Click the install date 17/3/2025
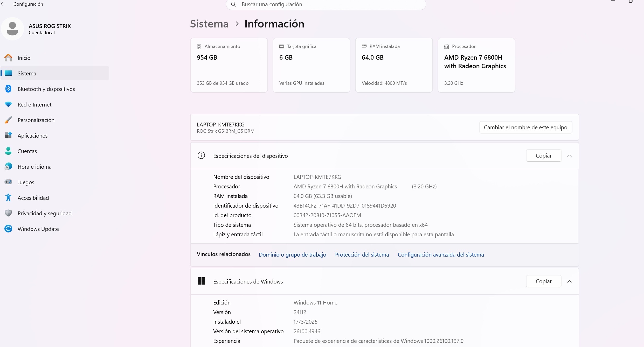 [306, 322]
